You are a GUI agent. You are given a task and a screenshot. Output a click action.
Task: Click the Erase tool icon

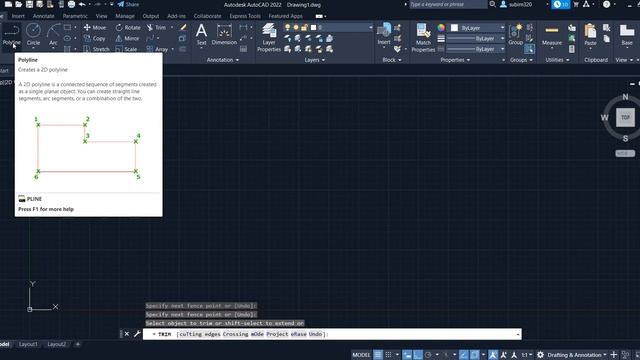pyautogui.click(x=183, y=27)
